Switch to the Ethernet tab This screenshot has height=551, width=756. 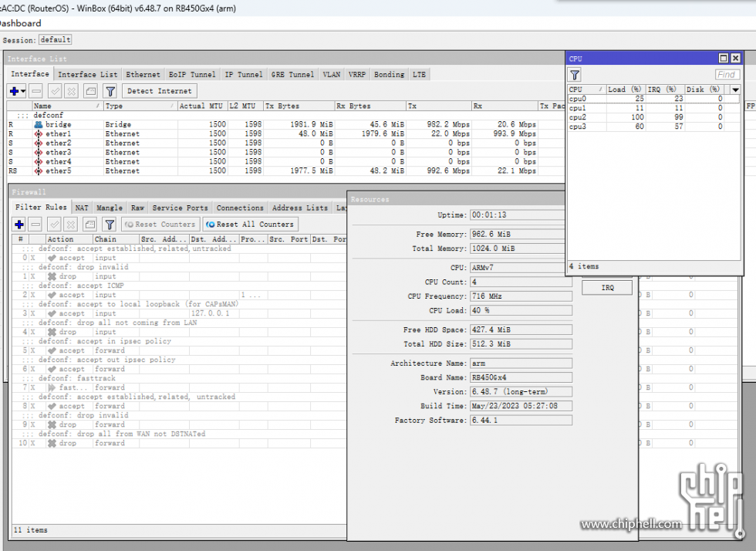pyautogui.click(x=143, y=74)
